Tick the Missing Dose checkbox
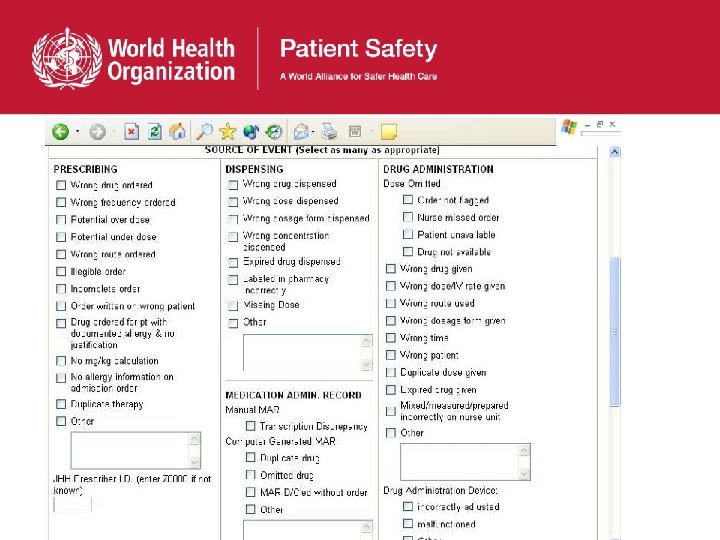Viewport: 720px width, 540px height. pyautogui.click(x=233, y=306)
